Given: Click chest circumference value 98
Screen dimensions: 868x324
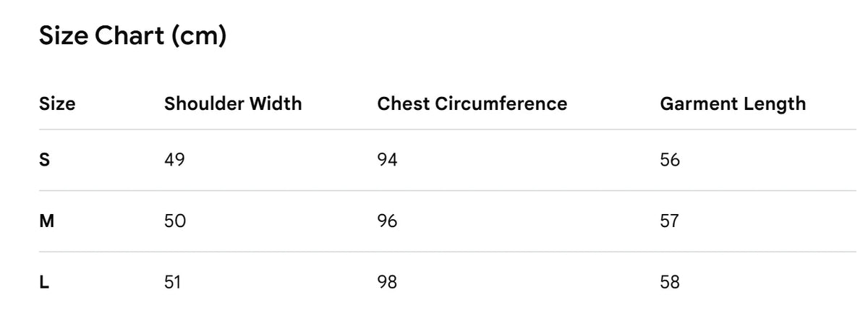Looking at the screenshot, I should click(x=387, y=281).
